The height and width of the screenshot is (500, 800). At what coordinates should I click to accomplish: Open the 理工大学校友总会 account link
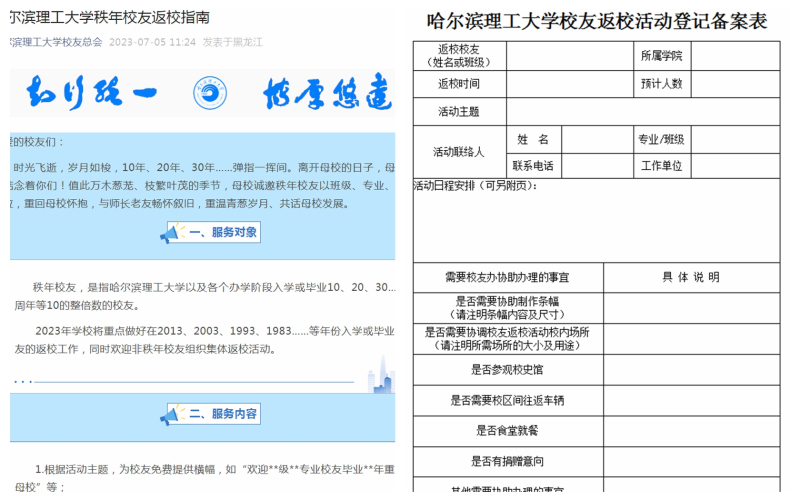[x=56, y=42]
